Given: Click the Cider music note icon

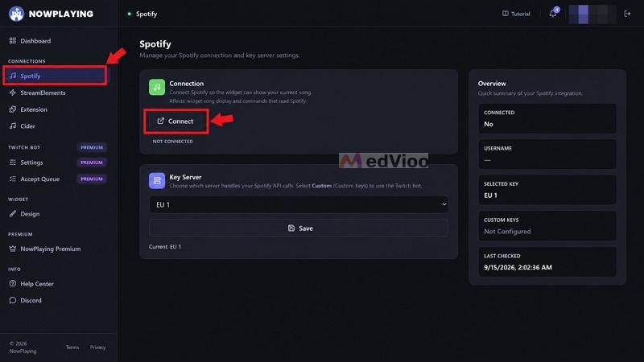Looking at the screenshot, I should [x=13, y=126].
